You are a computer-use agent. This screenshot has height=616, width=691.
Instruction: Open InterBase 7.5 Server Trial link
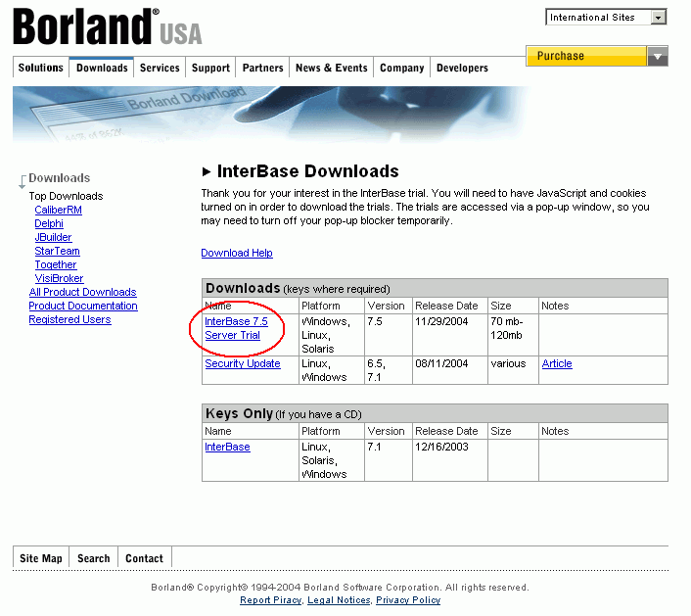click(x=236, y=328)
